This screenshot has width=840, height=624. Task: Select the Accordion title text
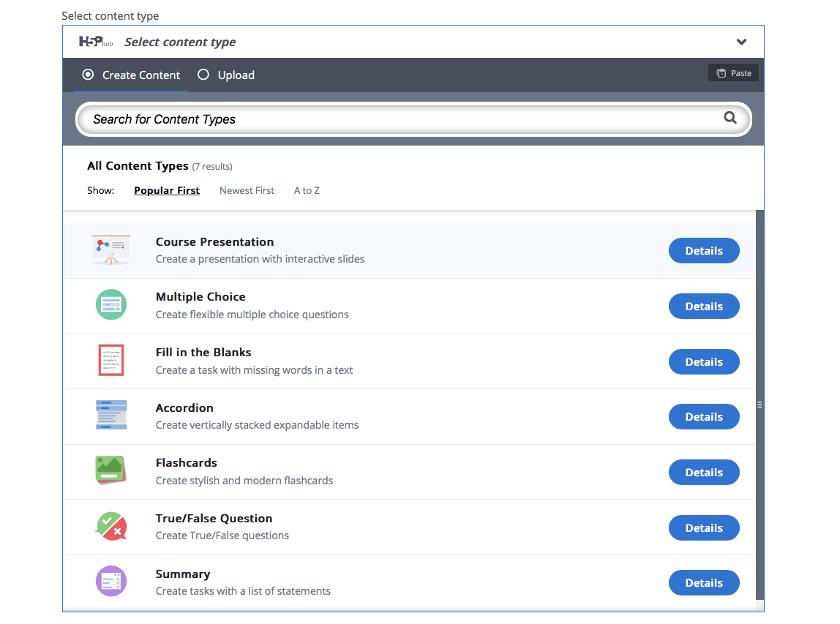pos(184,408)
